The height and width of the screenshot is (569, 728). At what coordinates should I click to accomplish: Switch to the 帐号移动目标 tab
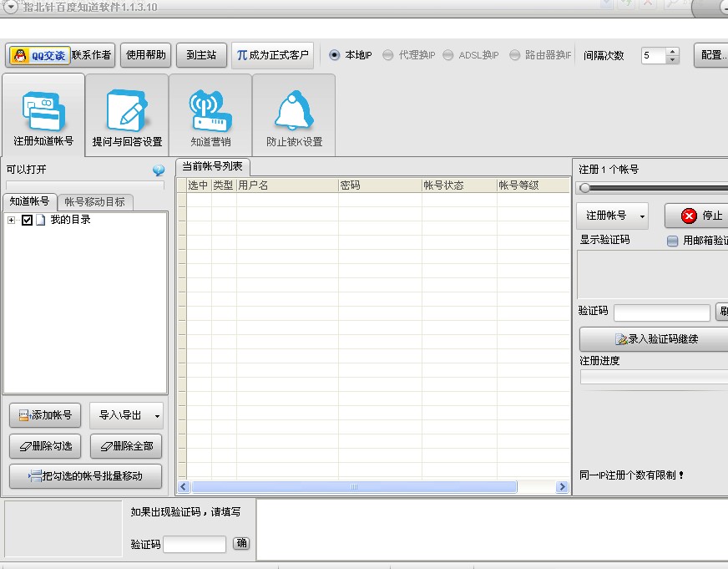tap(95, 202)
